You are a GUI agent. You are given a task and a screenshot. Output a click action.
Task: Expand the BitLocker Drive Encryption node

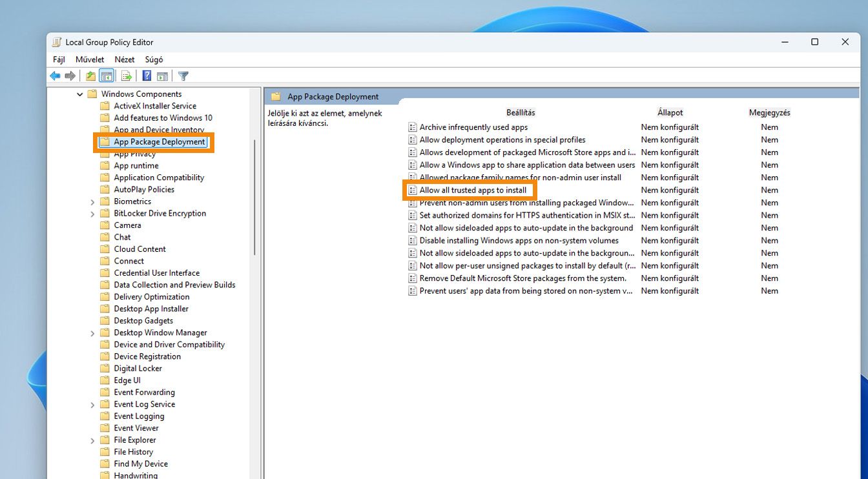pos(92,214)
